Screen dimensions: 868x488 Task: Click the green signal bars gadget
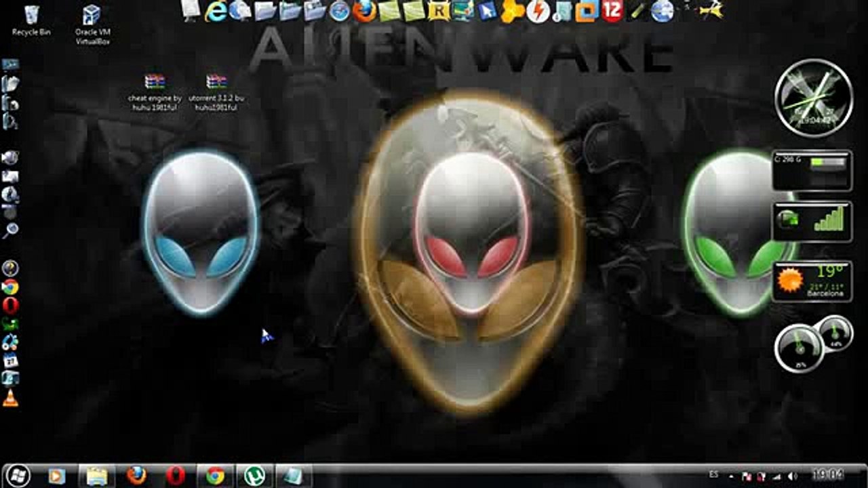pyautogui.click(x=812, y=222)
